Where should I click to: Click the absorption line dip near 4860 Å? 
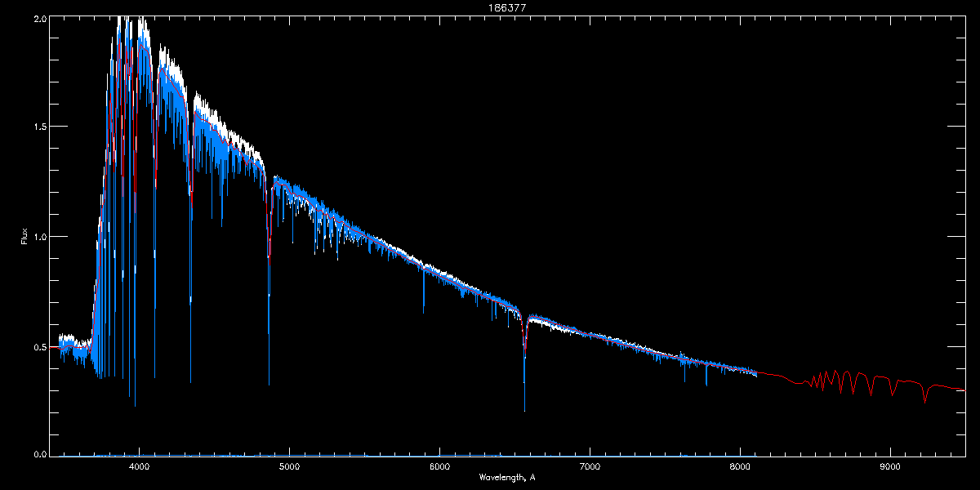tap(269, 327)
